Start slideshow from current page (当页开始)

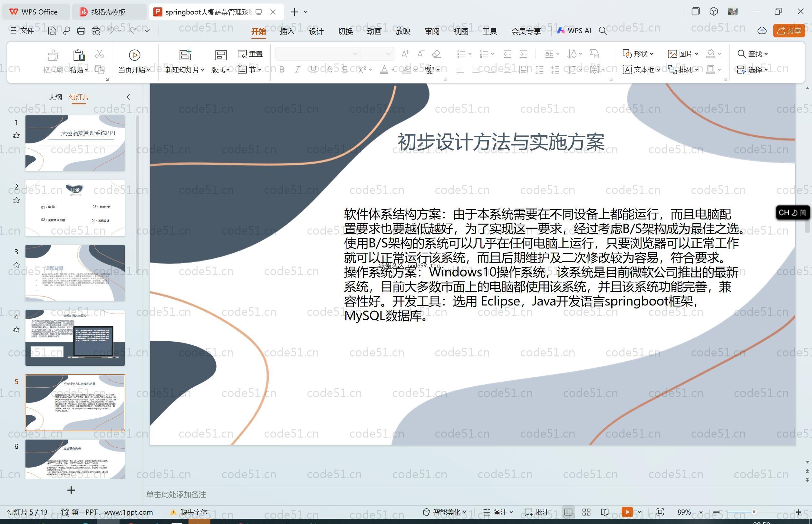tap(134, 62)
